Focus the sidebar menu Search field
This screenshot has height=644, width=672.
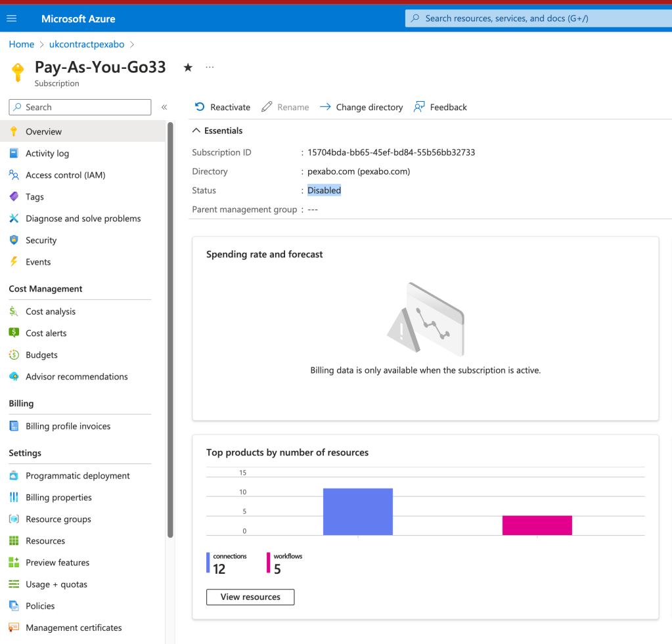[x=80, y=107]
